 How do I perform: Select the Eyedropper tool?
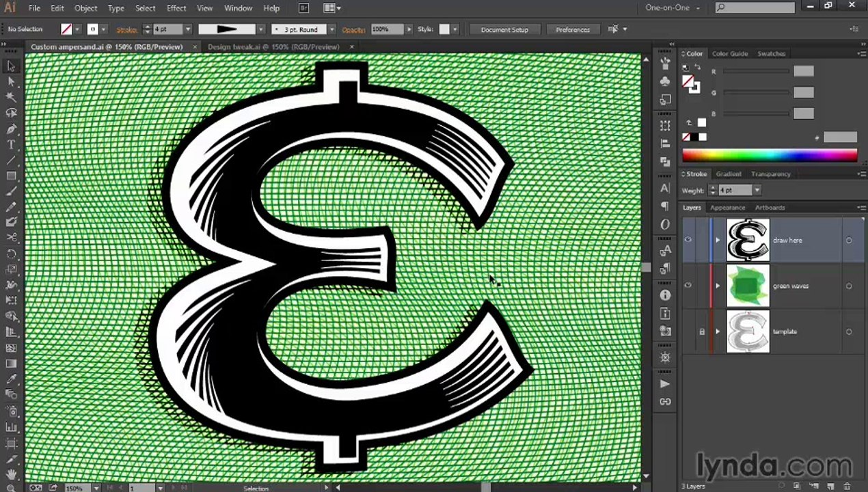[x=11, y=379]
